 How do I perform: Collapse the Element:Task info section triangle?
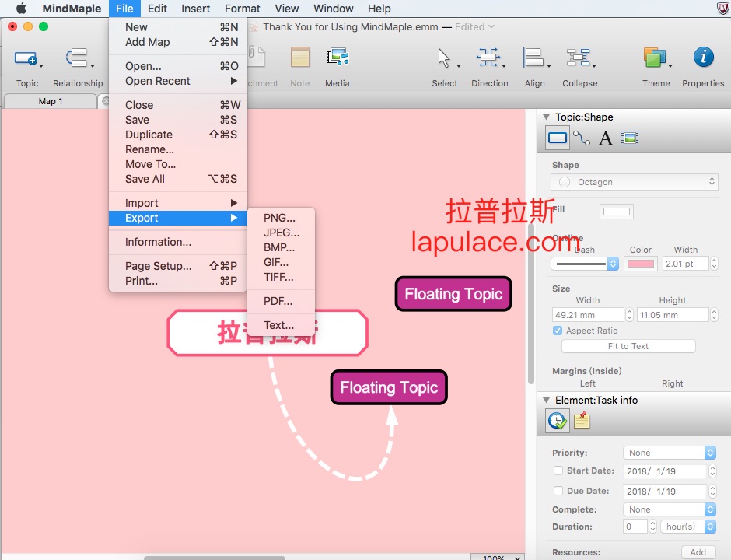546,400
